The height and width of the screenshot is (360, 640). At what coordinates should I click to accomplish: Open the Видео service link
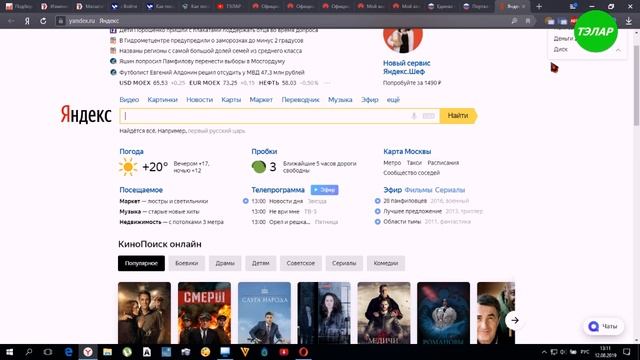[129, 100]
